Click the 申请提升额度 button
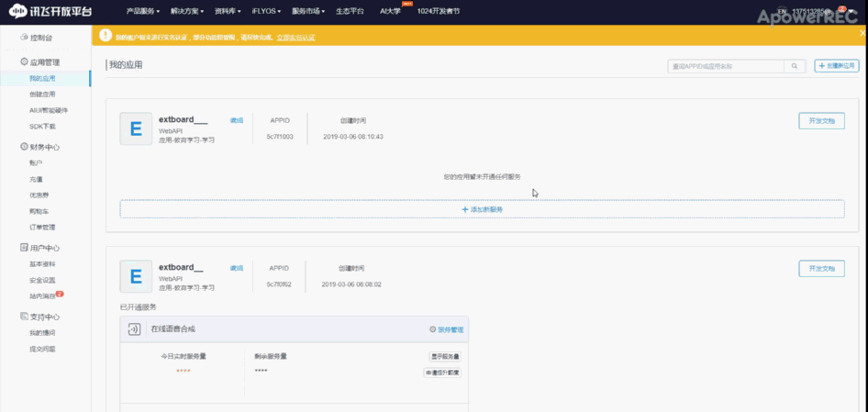This screenshot has height=412, width=868. click(x=442, y=373)
